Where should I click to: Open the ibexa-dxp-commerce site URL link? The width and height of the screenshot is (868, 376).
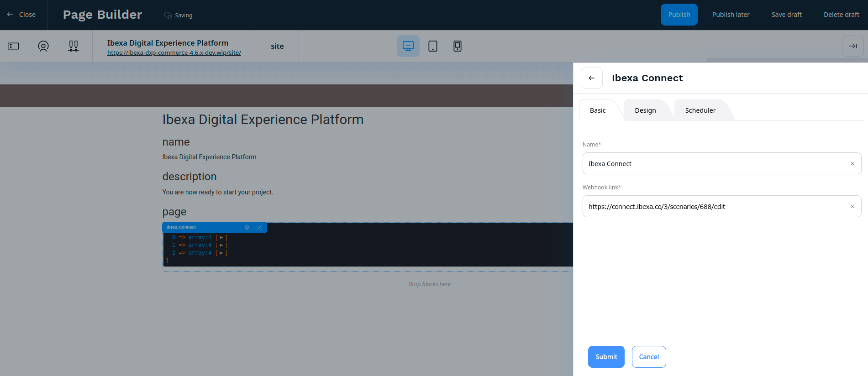(x=174, y=53)
